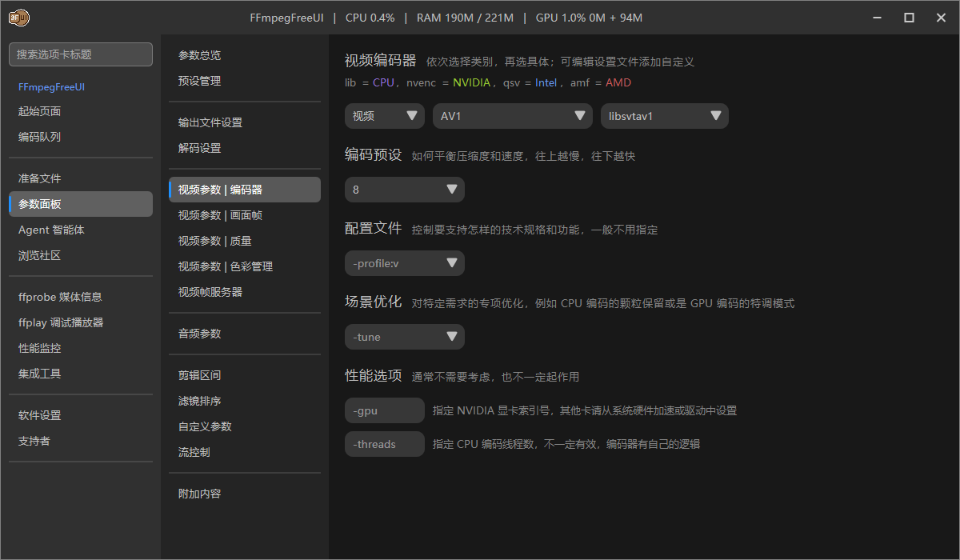Click the 性能选项 heading
This screenshot has height=560, width=960.
coord(374,375)
